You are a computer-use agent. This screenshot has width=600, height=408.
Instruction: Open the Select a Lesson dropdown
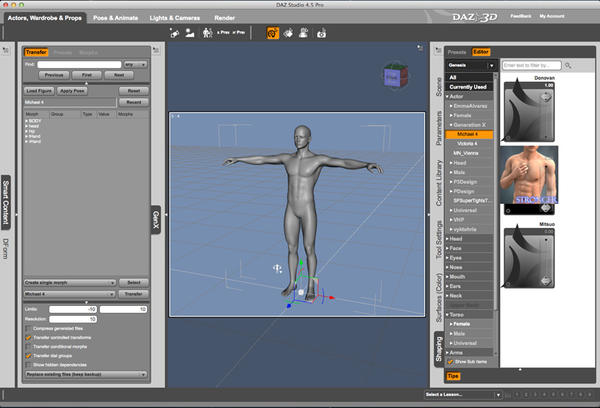[463, 395]
